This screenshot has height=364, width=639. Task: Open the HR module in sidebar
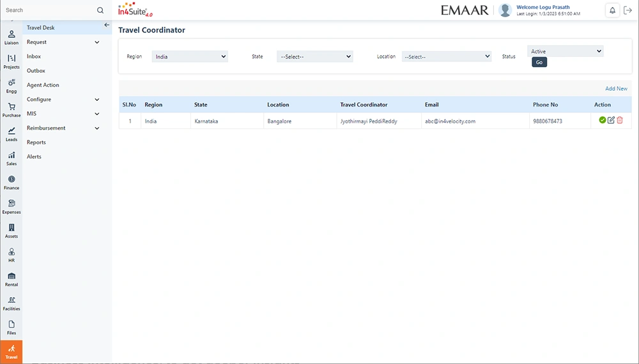[x=12, y=255]
